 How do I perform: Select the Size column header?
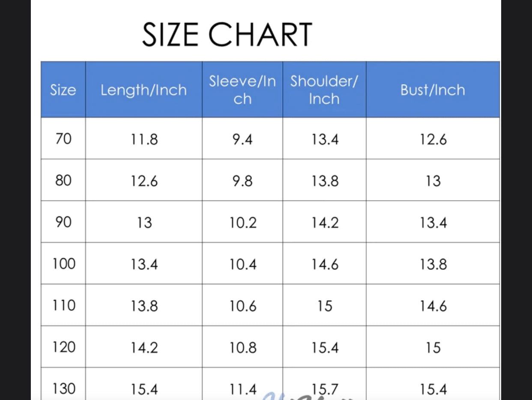(x=63, y=90)
